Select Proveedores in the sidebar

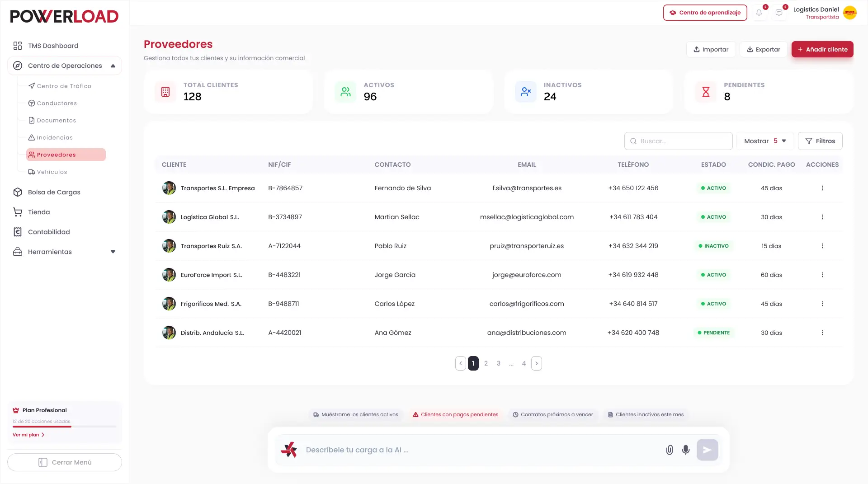(66, 155)
